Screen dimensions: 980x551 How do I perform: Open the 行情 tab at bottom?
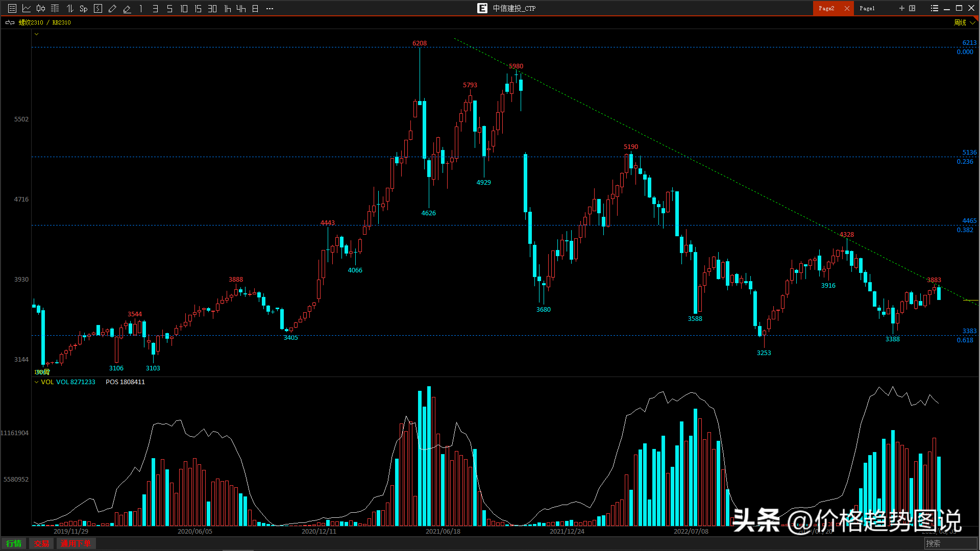14,543
